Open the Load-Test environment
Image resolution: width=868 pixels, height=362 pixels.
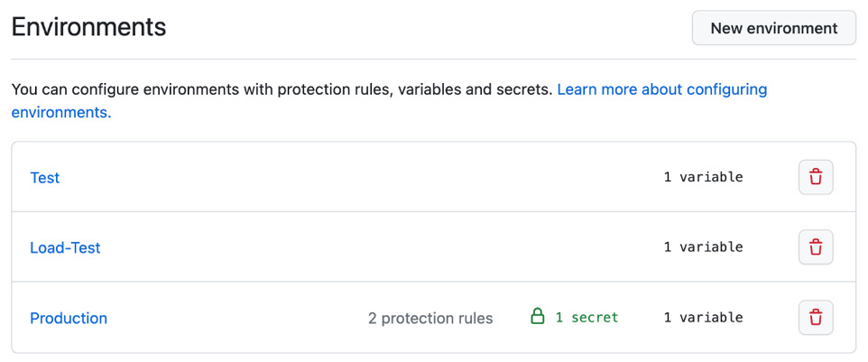tap(65, 247)
